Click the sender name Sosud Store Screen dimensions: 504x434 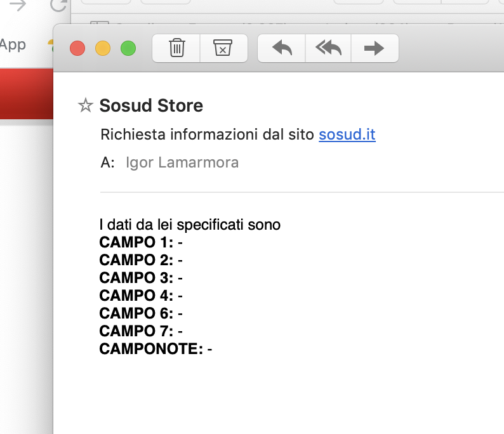151,106
